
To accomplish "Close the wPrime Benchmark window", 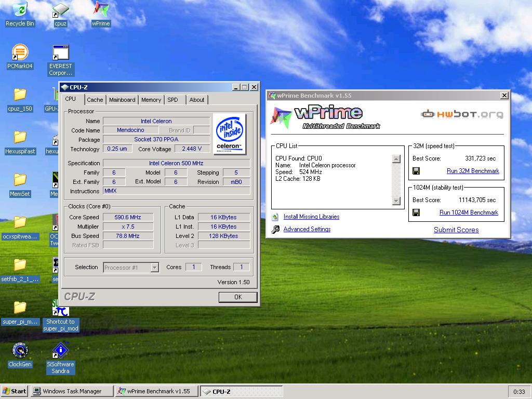I will 504,96.
